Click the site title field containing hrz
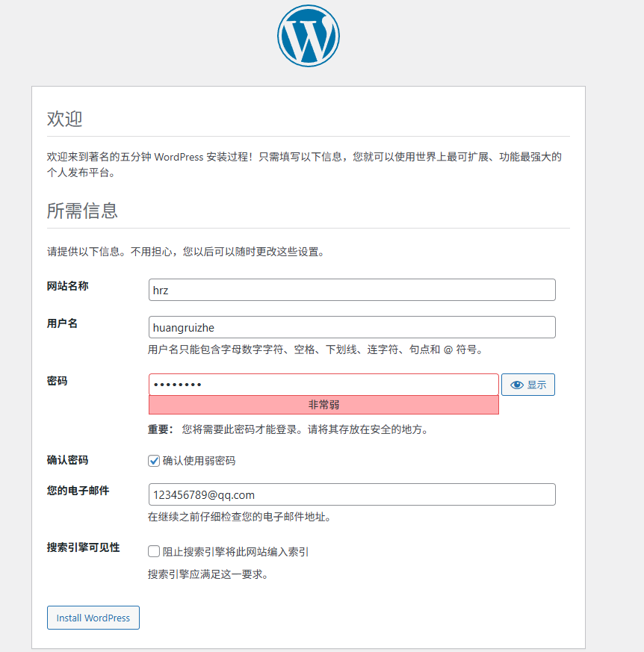This screenshot has width=644, height=652. click(352, 290)
